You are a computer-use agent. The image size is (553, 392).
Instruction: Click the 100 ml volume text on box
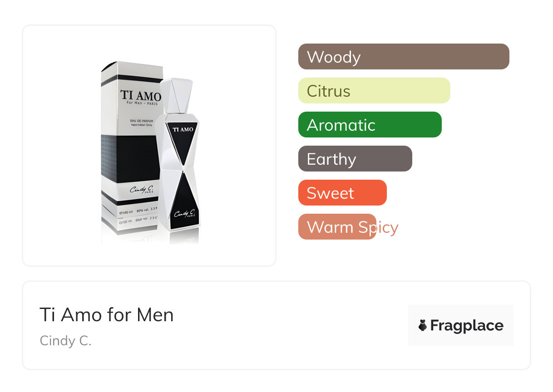pyautogui.click(x=126, y=212)
